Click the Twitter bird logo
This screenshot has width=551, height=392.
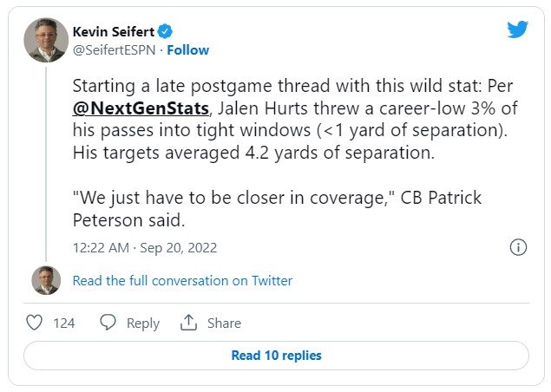point(518,29)
